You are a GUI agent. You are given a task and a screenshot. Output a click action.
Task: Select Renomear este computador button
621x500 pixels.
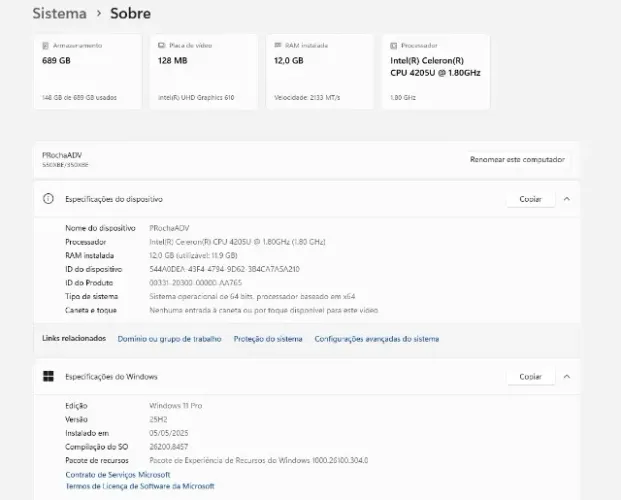[x=517, y=159]
